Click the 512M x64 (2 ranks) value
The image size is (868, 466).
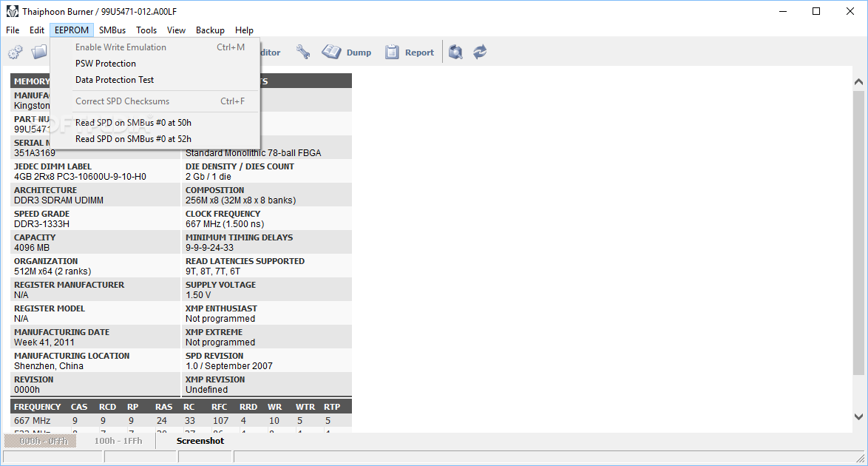pos(52,271)
